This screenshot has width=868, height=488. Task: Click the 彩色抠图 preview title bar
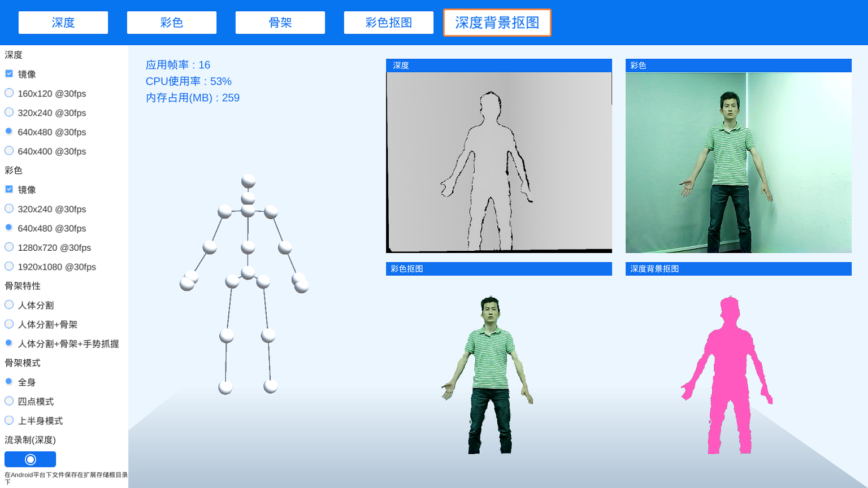click(x=499, y=269)
